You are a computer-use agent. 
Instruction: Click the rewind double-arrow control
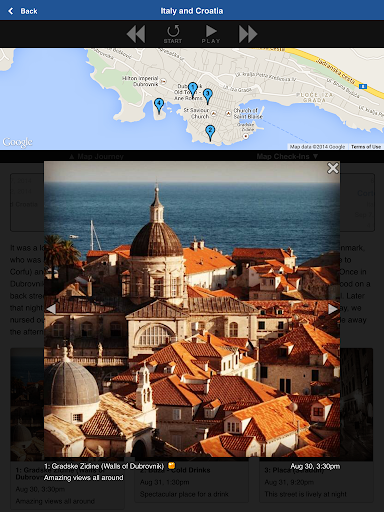136,34
